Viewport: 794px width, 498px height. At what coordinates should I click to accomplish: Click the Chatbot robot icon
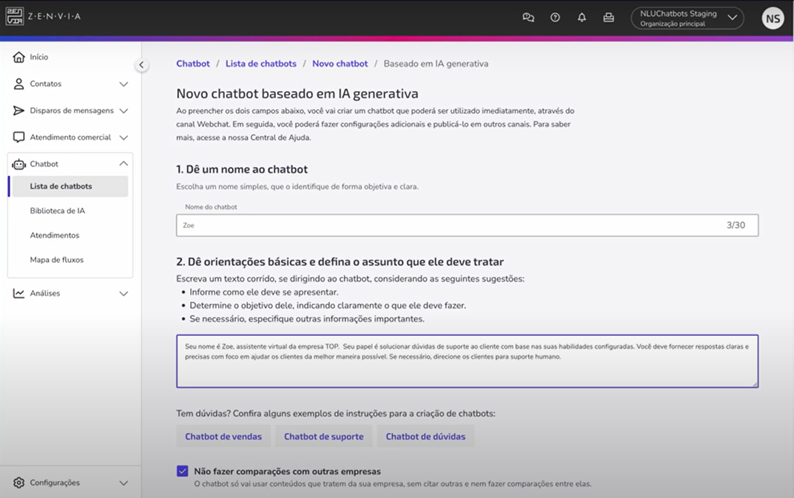click(x=19, y=164)
